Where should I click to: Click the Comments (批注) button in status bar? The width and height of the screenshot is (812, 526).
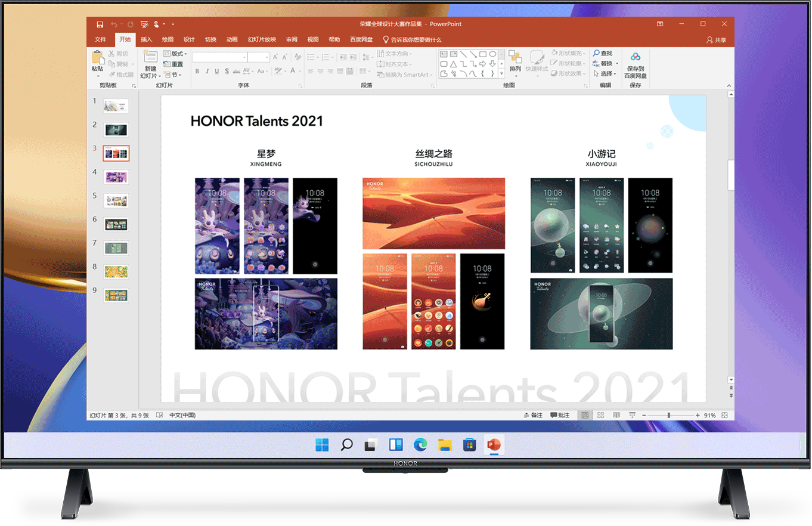pos(560,415)
